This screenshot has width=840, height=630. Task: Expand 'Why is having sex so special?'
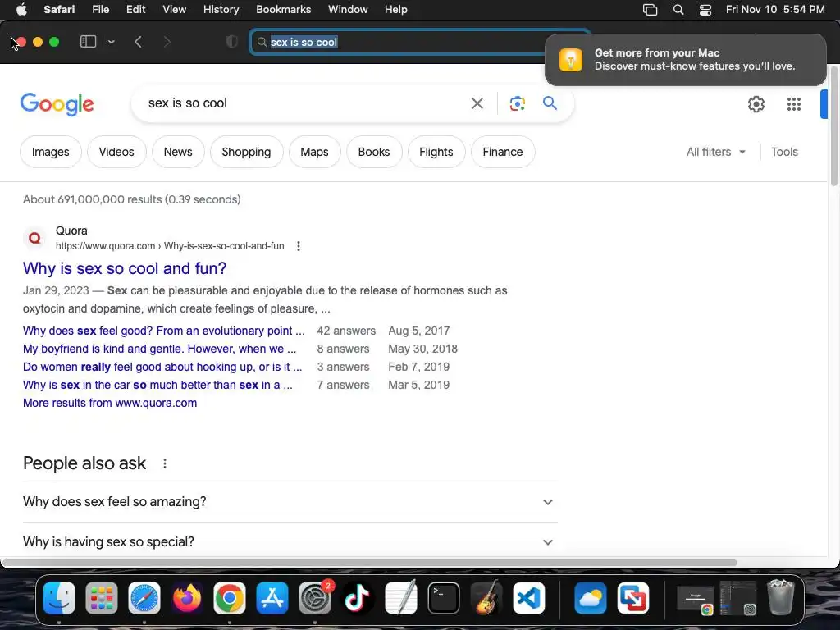click(x=290, y=541)
